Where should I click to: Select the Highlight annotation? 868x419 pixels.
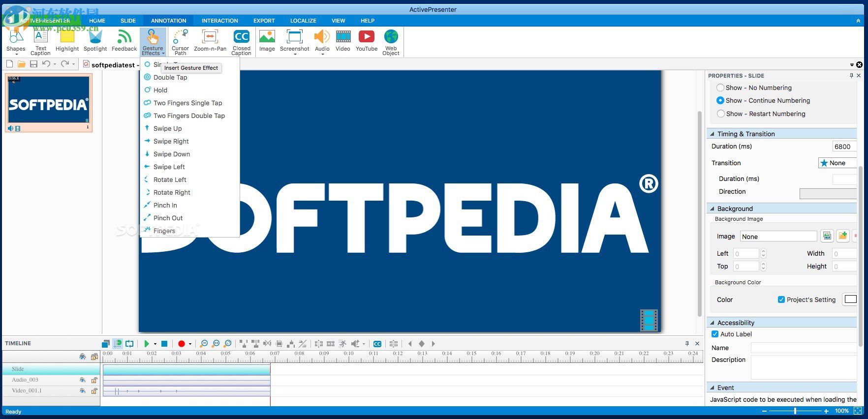67,41
